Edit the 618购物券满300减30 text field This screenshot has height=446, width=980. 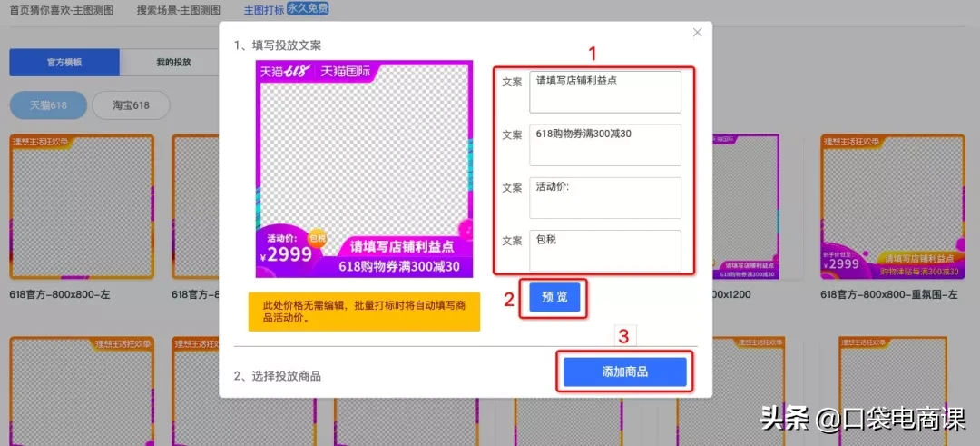coord(605,145)
